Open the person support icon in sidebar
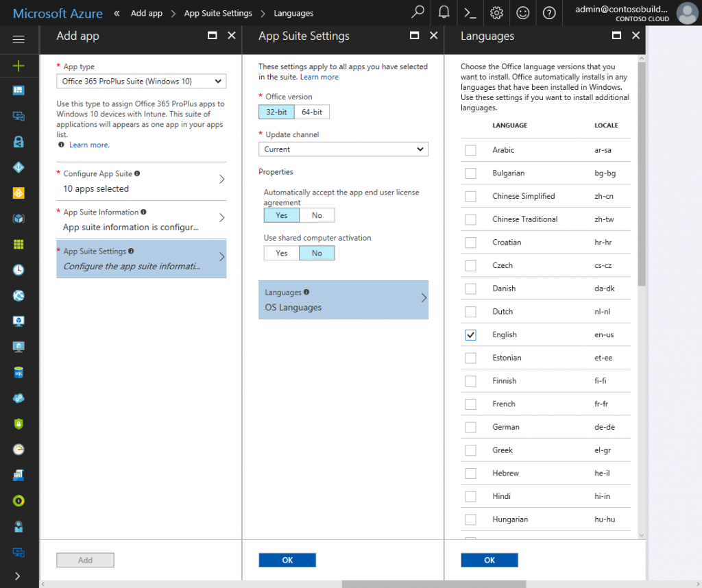This screenshot has width=702, height=588. pyautogui.click(x=19, y=526)
